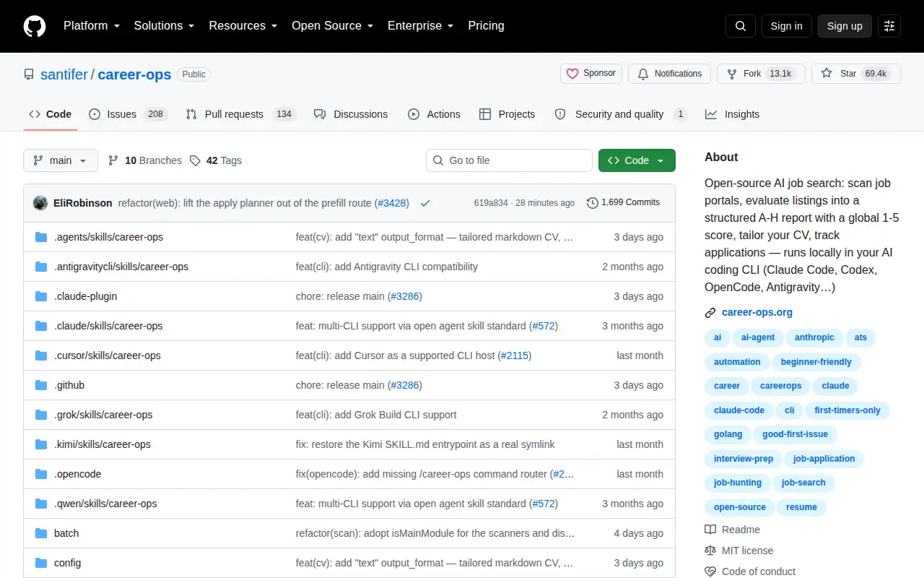Go to the Pricing page

(486, 25)
